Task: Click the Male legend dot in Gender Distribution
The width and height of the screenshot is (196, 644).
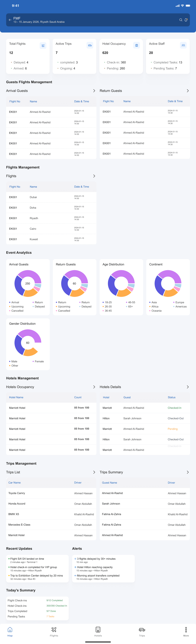Action: pyautogui.click(x=10, y=361)
